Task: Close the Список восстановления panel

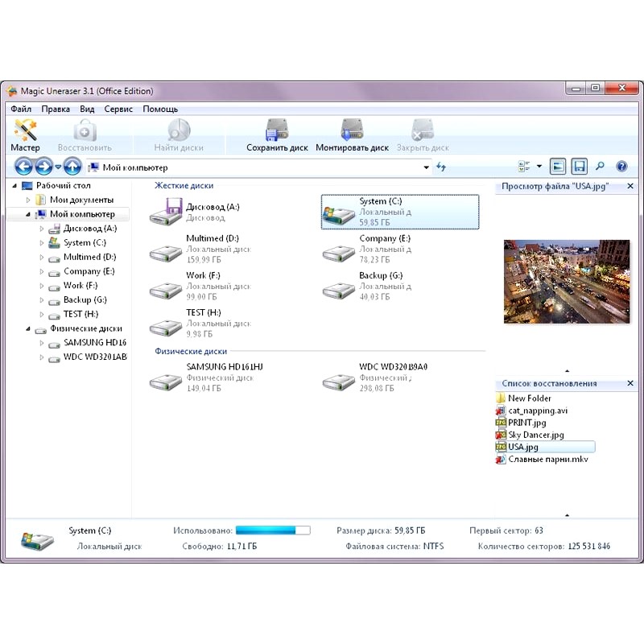Action: click(x=630, y=384)
